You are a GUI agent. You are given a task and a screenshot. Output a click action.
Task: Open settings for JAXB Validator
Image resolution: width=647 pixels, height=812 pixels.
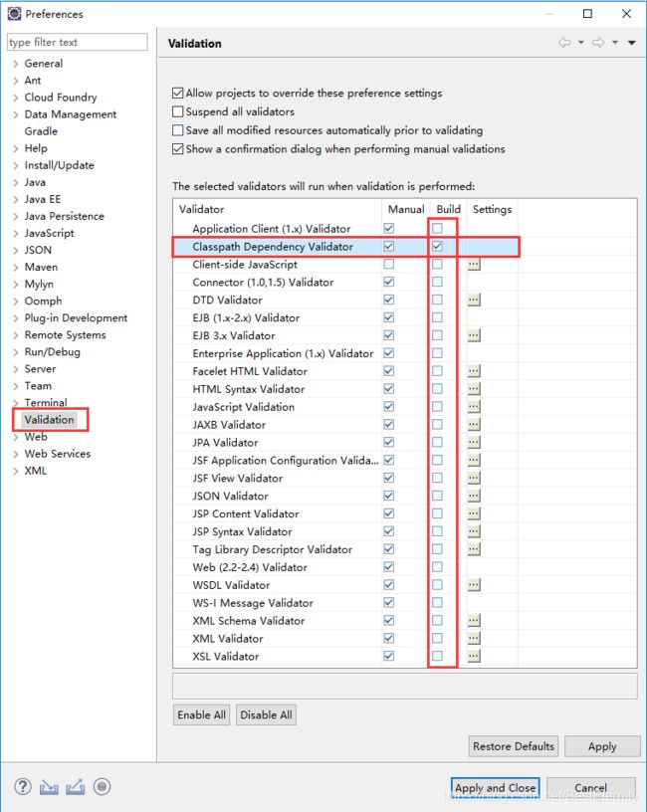[x=474, y=424]
